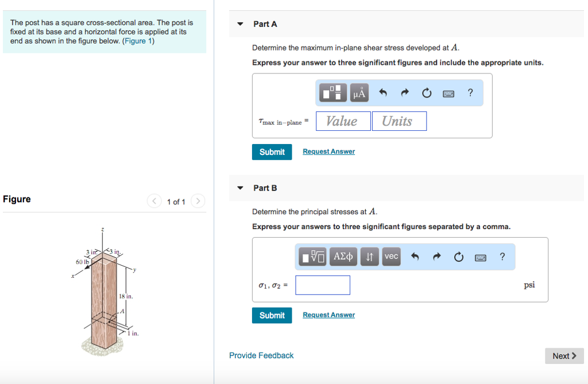Open the exponent/subscript templates in Part A
Screen dimensions: 588x384
332,92
